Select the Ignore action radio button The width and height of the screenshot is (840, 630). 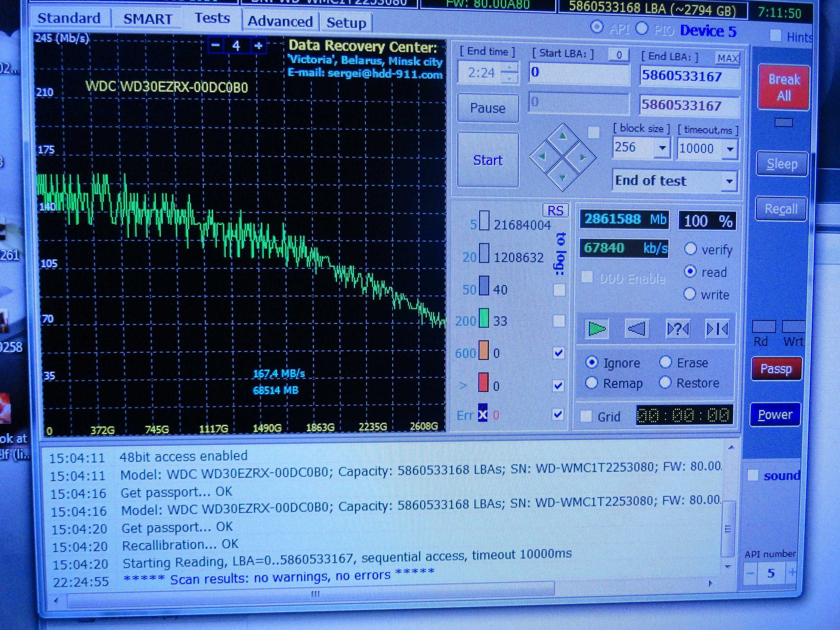[592, 362]
